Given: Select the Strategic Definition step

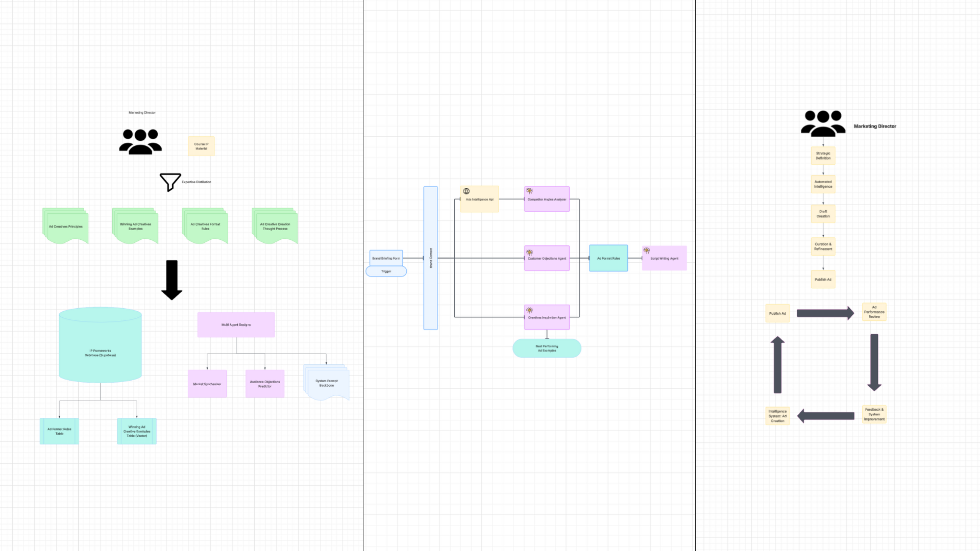Looking at the screenshot, I should [823, 156].
